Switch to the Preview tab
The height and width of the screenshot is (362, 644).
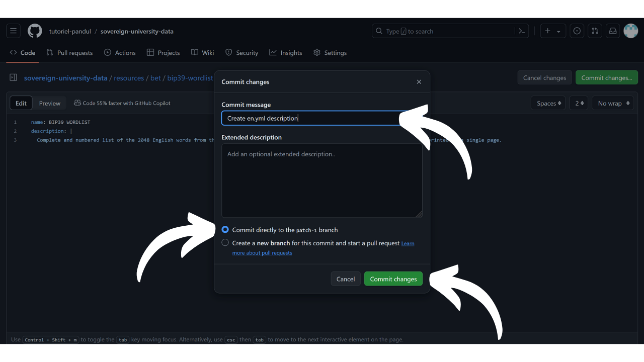(50, 104)
